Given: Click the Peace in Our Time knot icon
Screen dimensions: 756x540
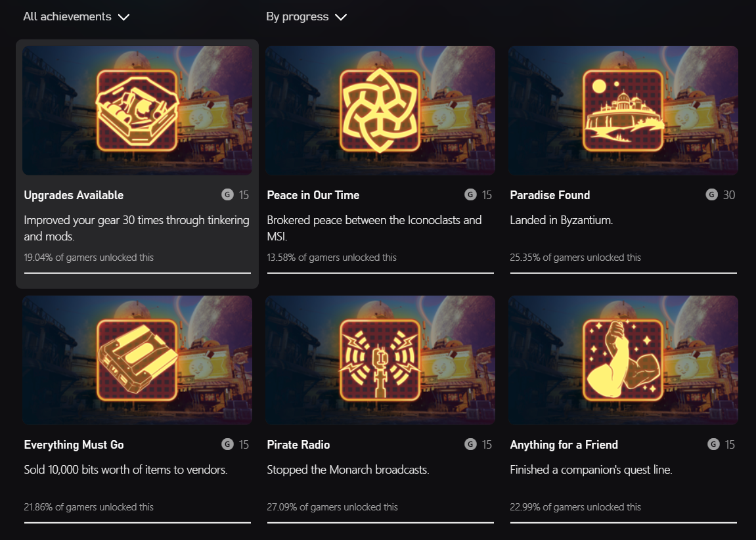Looking at the screenshot, I should click(380, 110).
